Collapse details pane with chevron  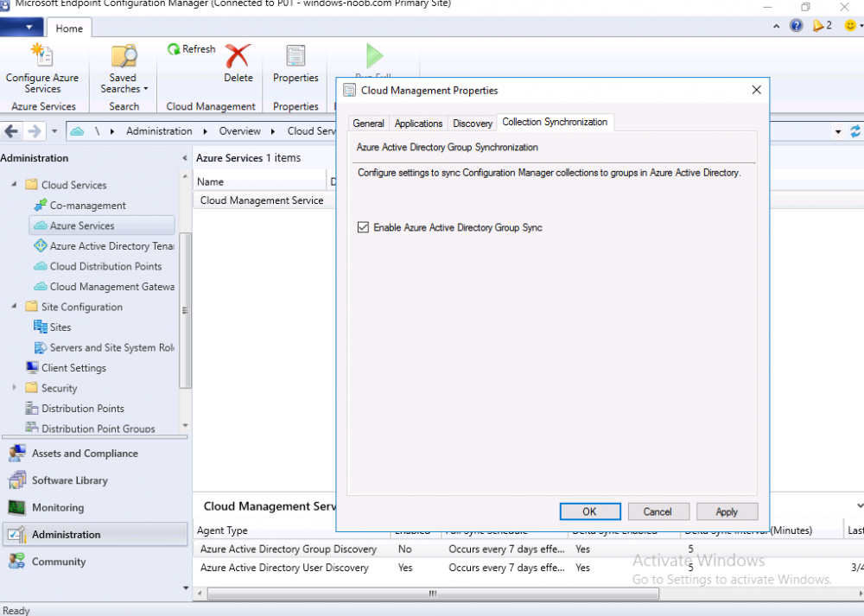pos(860,505)
